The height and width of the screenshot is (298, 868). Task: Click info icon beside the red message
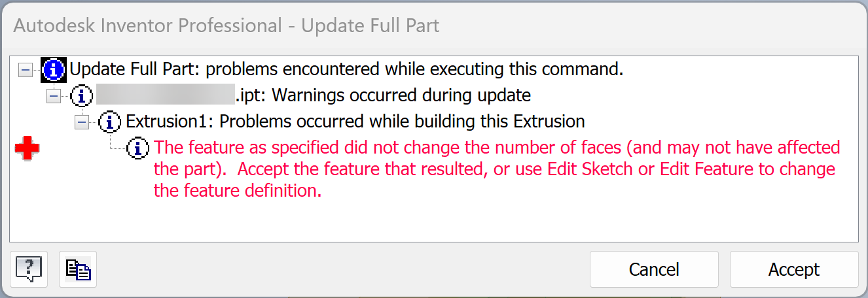point(138,148)
